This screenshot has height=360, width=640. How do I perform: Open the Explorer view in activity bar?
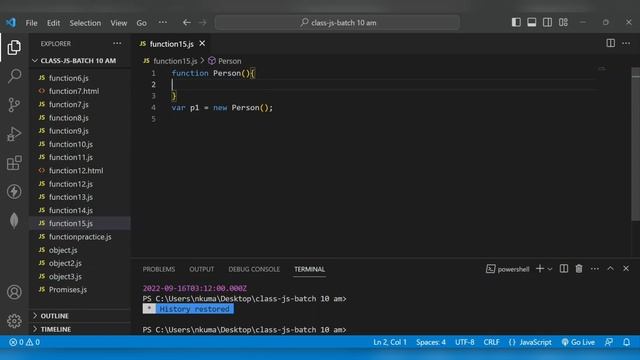click(14, 48)
